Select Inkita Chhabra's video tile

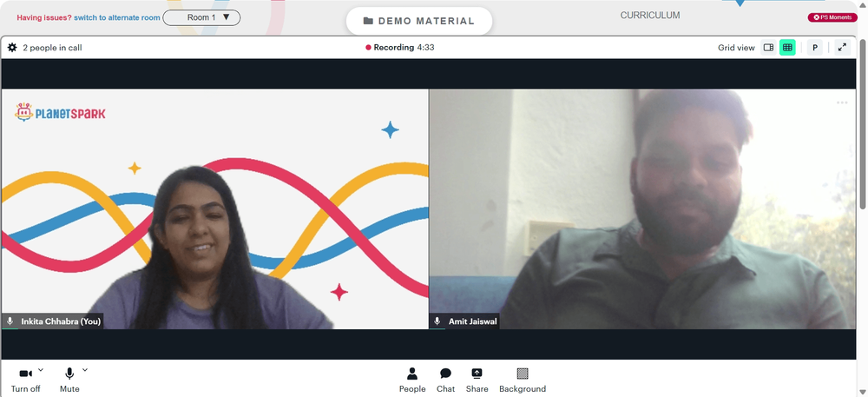pos(214,208)
